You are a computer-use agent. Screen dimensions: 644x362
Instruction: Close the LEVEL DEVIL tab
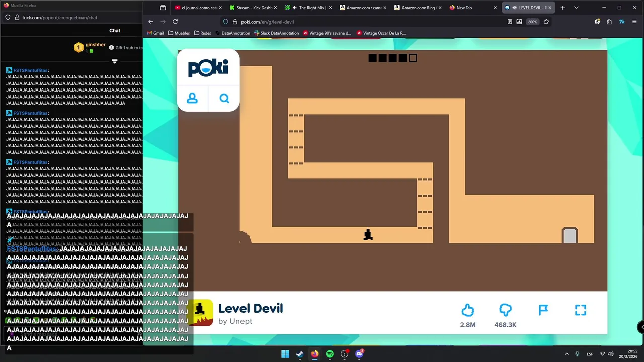tap(550, 8)
